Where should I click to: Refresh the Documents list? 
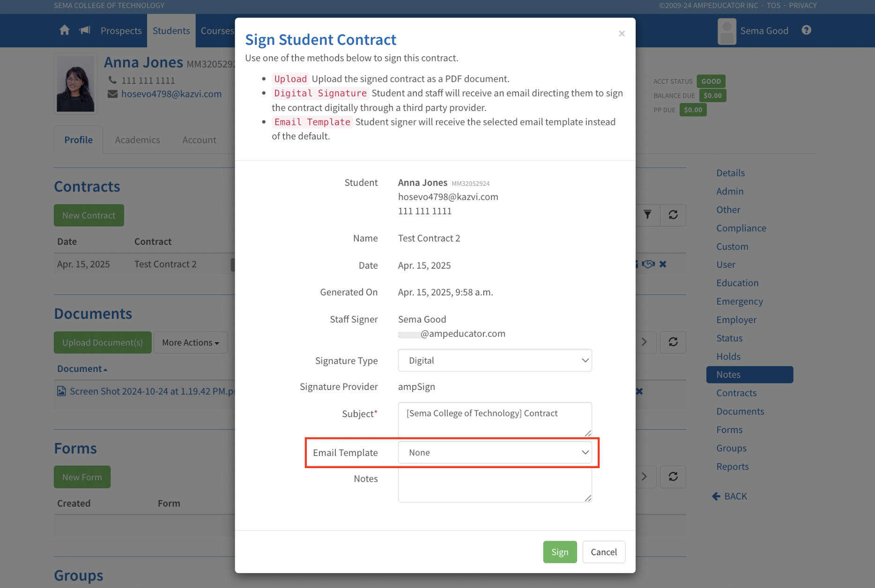pos(673,342)
